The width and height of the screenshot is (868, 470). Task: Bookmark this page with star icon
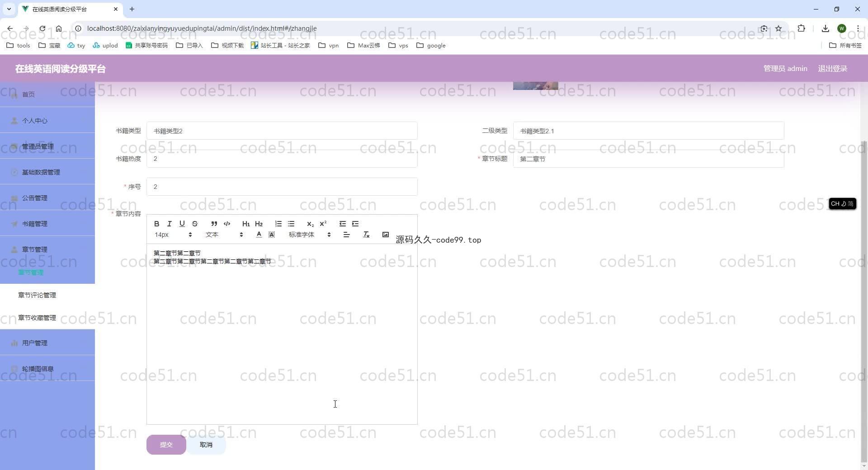click(x=778, y=28)
